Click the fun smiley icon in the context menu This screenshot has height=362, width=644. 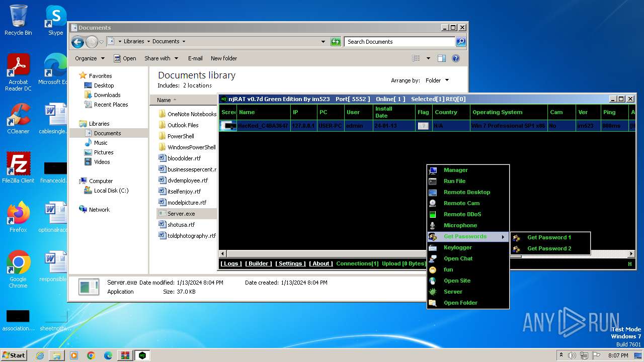tap(433, 269)
